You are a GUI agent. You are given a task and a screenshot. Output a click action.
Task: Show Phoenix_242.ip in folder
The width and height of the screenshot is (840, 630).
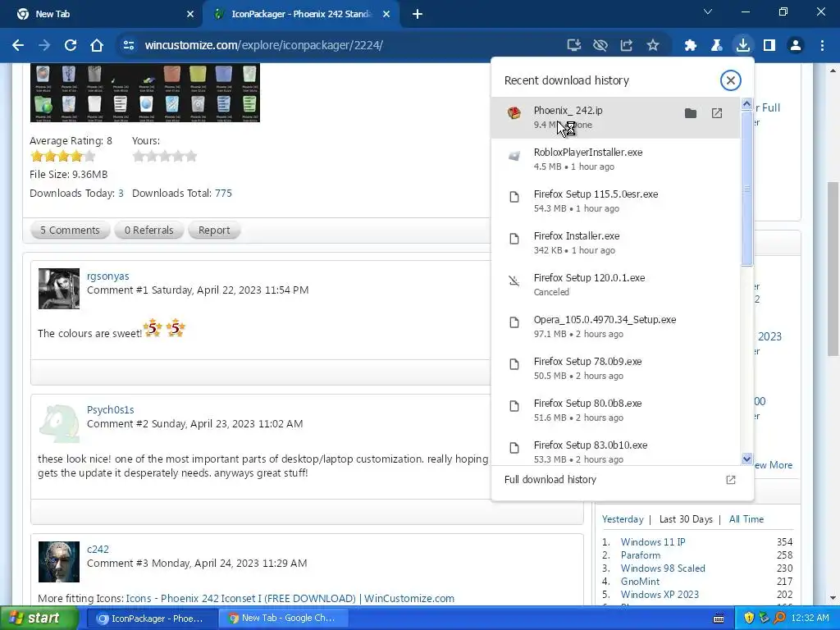(691, 113)
